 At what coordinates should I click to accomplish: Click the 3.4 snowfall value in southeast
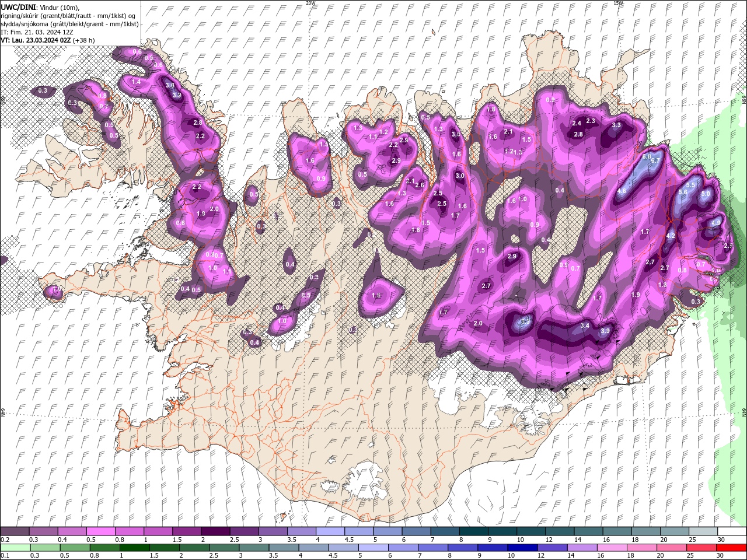pyautogui.click(x=584, y=325)
